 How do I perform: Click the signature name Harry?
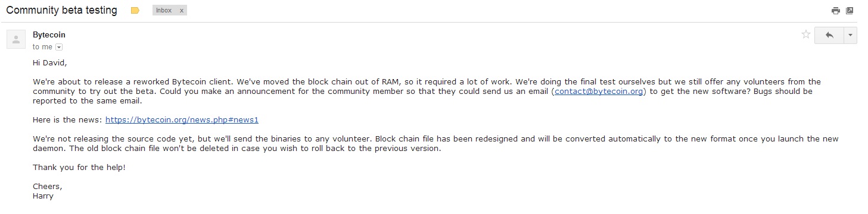tap(43, 196)
